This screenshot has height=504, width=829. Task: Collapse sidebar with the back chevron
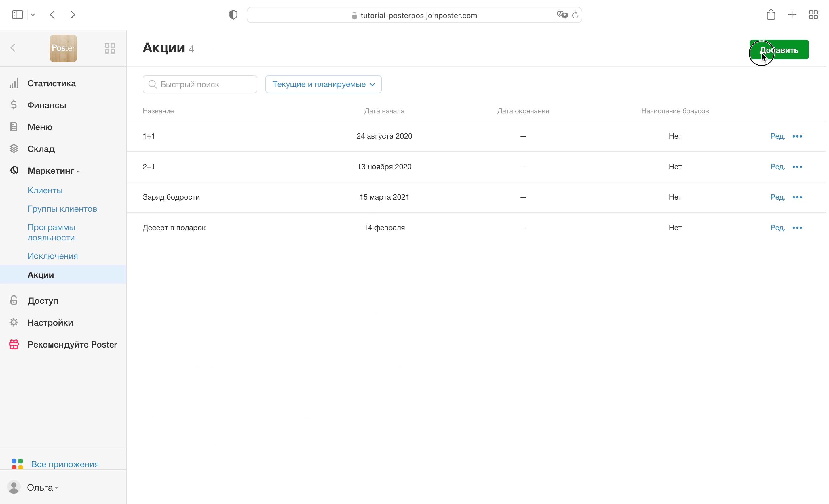tap(13, 48)
